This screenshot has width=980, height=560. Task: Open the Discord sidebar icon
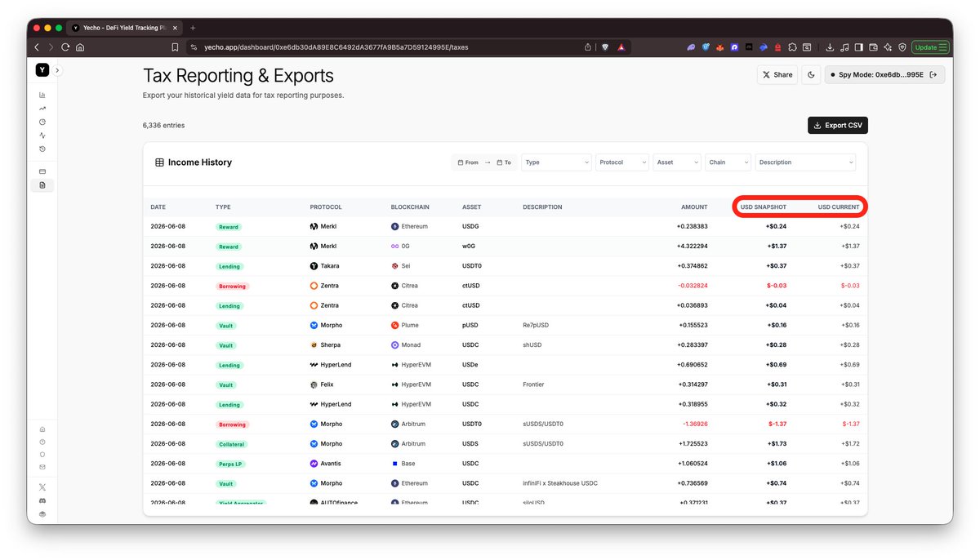click(x=42, y=500)
